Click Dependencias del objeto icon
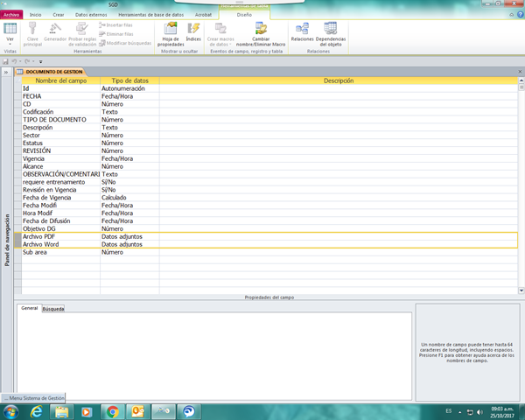 coord(330,33)
